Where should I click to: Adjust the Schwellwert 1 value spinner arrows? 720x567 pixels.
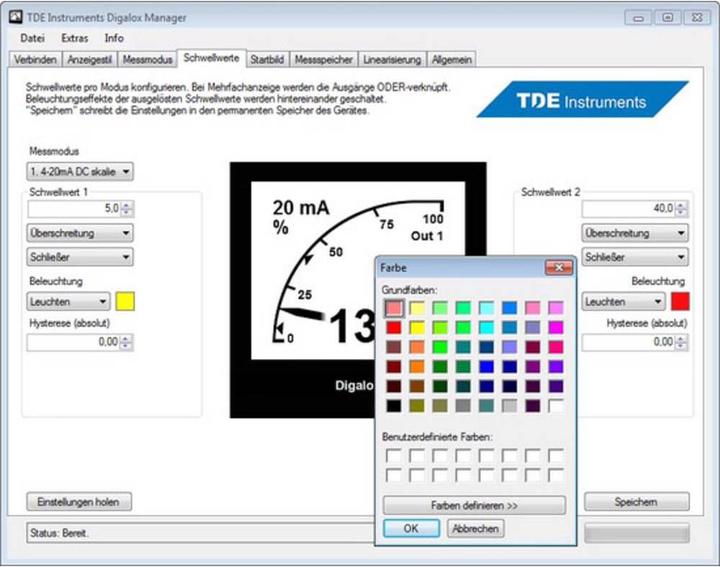pyautogui.click(x=127, y=209)
